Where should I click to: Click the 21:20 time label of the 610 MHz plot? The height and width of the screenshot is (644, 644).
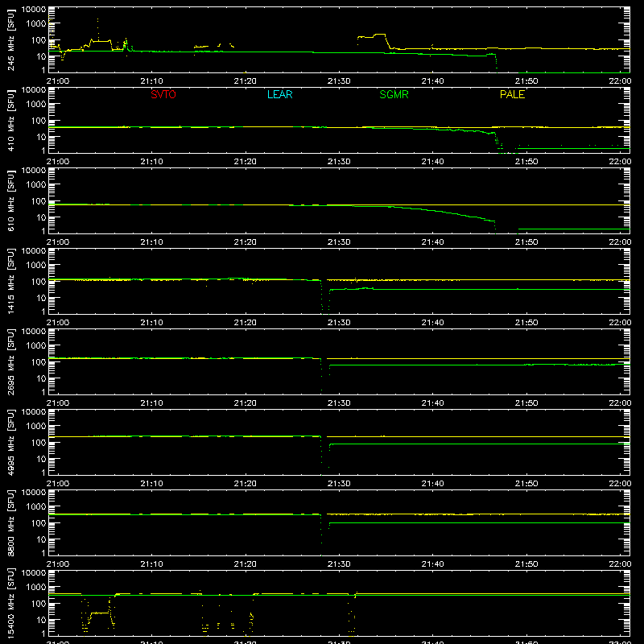tap(246, 242)
